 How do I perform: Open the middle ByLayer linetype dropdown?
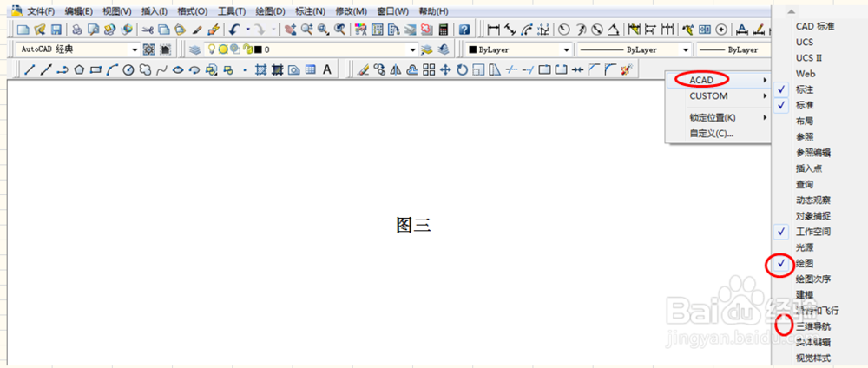pyautogui.click(x=686, y=49)
